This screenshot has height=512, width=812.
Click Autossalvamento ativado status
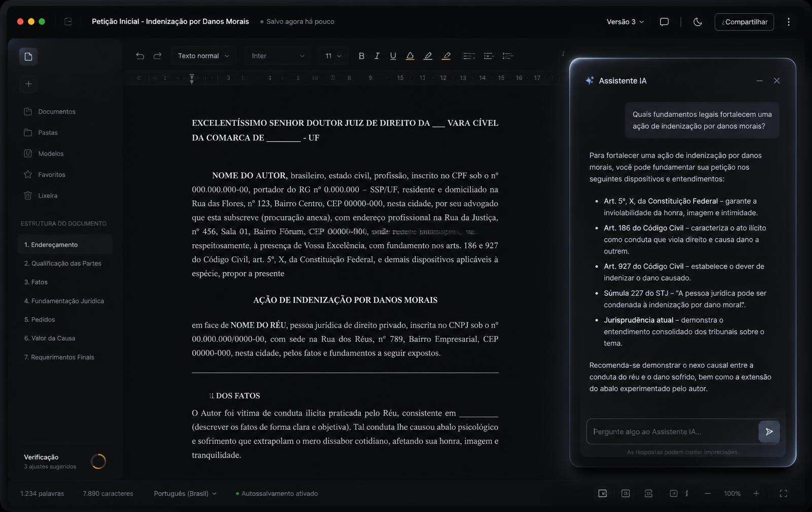click(277, 494)
